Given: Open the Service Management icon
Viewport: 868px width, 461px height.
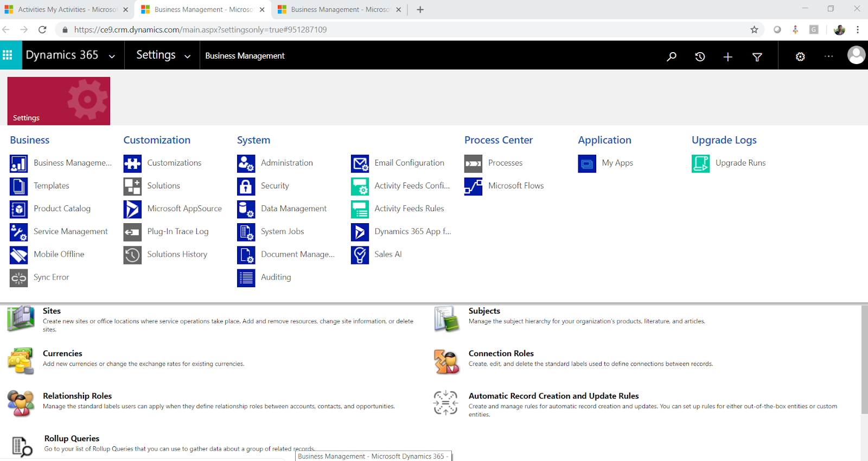Looking at the screenshot, I should click(x=18, y=232).
